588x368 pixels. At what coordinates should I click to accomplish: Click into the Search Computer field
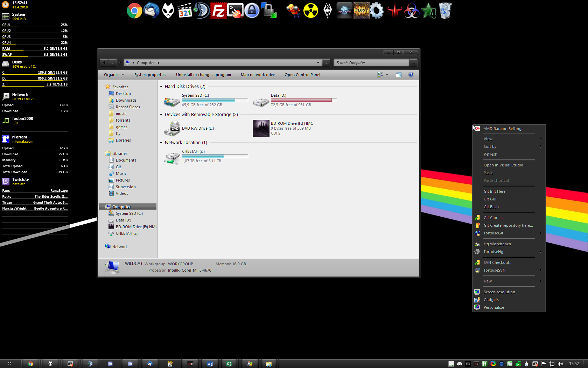click(x=371, y=63)
